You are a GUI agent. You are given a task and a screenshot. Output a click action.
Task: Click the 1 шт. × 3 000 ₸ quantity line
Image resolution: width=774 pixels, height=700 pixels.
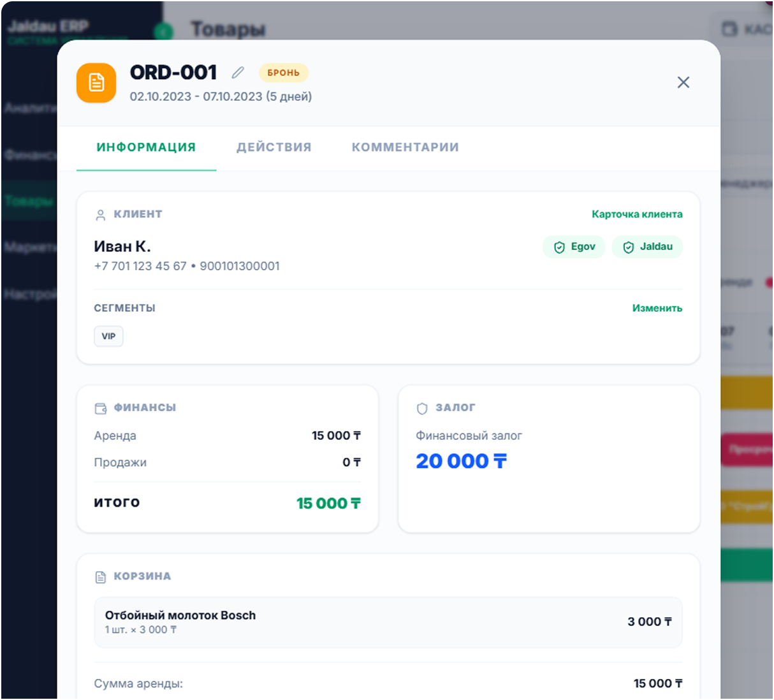(x=141, y=630)
